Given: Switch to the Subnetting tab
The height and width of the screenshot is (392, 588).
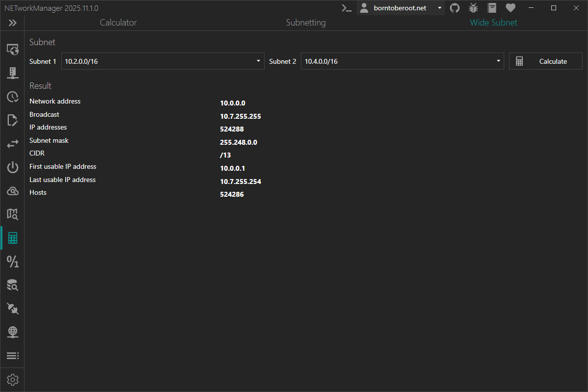Looking at the screenshot, I should click(x=305, y=23).
